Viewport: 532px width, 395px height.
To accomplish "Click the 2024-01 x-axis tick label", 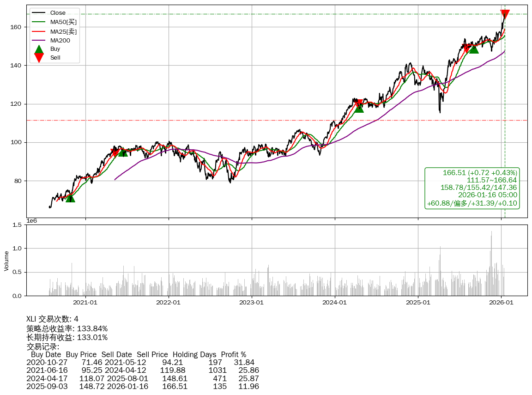I will (334, 303).
